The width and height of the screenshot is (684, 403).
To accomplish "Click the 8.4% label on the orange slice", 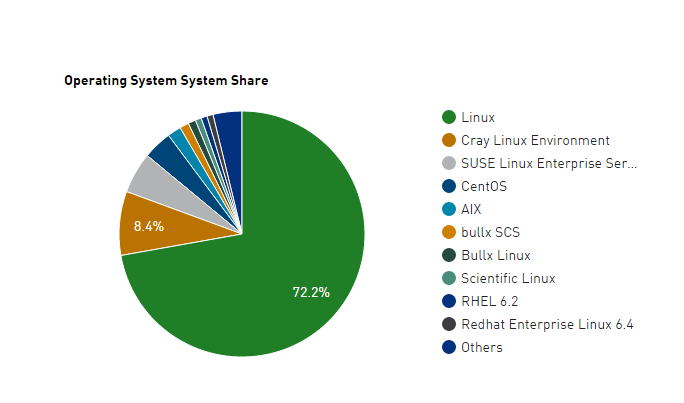I will (x=149, y=226).
